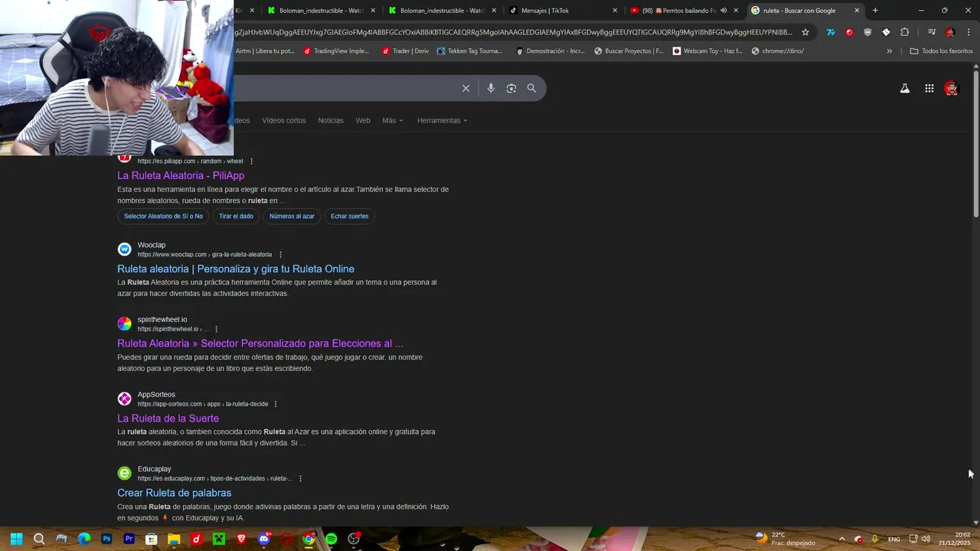Open La Ruleta de la Suerte result
The width and height of the screenshot is (980, 551).
[168, 419]
